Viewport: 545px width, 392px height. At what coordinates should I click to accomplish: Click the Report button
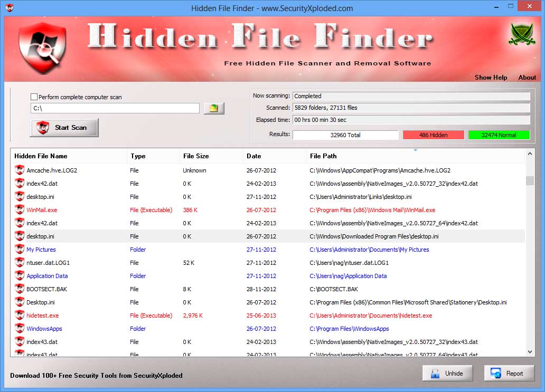click(x=509, y=373)
